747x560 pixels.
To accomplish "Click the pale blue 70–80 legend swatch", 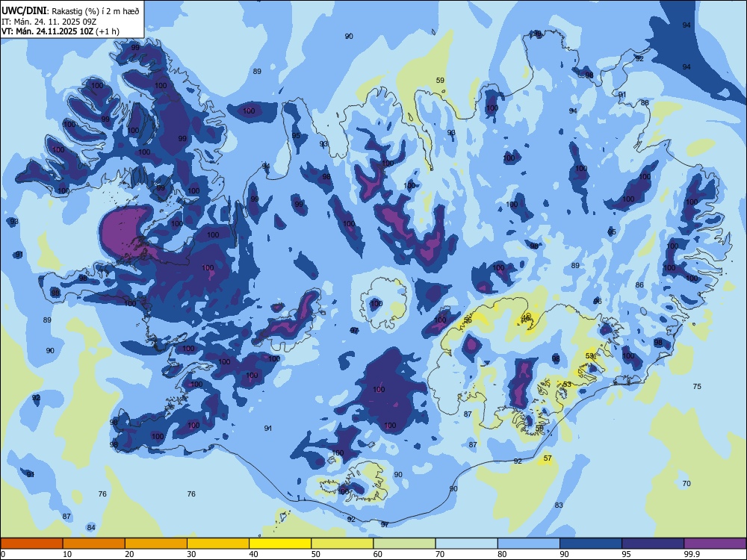I will (x=466, y=544).
